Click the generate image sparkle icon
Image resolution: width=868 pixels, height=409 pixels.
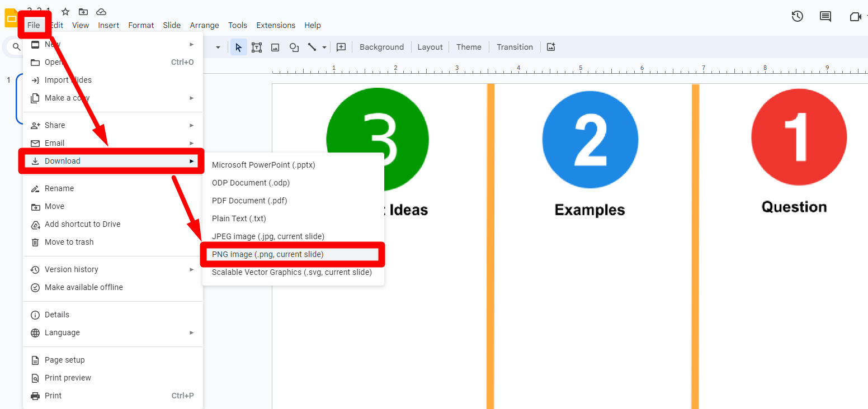point(551,47)
